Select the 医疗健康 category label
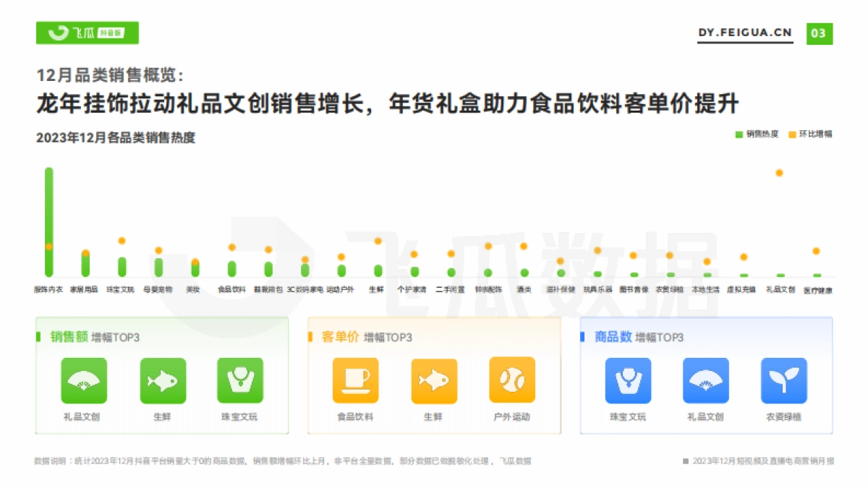This screenshot has width=868, height=488. pyautogui.click(x=818, y=289)
